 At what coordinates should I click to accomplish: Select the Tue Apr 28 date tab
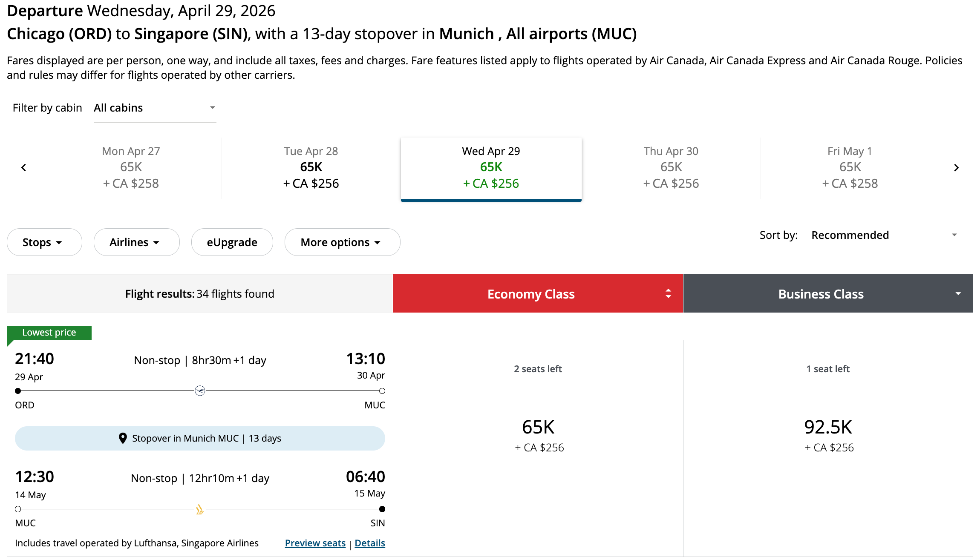[311, 167]
